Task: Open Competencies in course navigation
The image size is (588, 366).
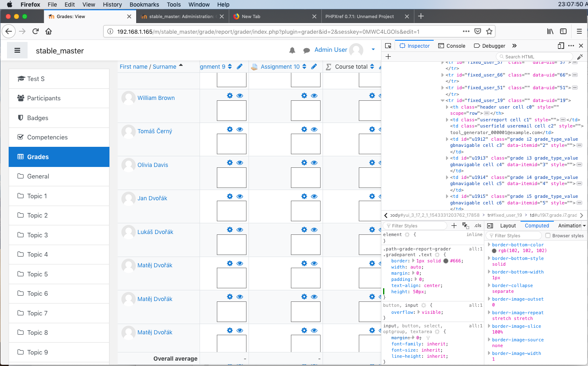Action: 59,137
